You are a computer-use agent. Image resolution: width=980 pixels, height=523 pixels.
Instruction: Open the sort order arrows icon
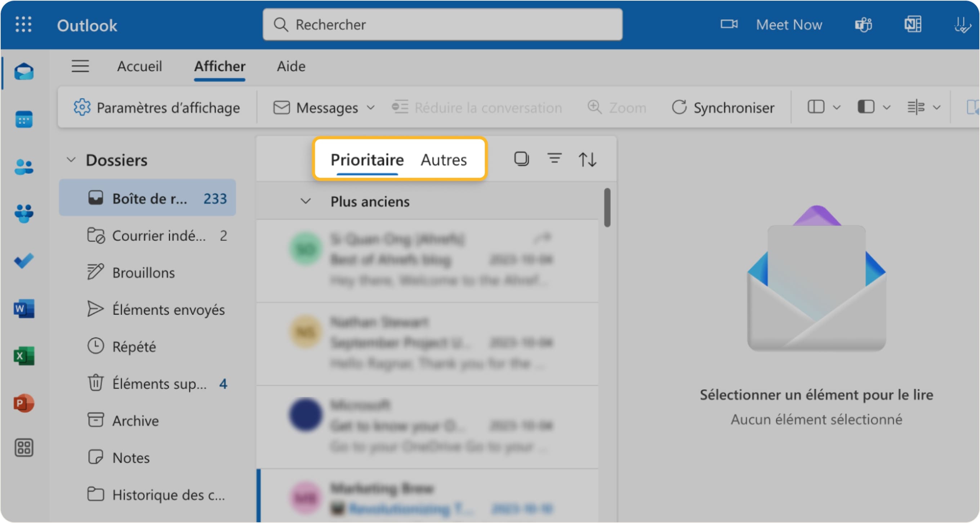click(x=587, y=159)
